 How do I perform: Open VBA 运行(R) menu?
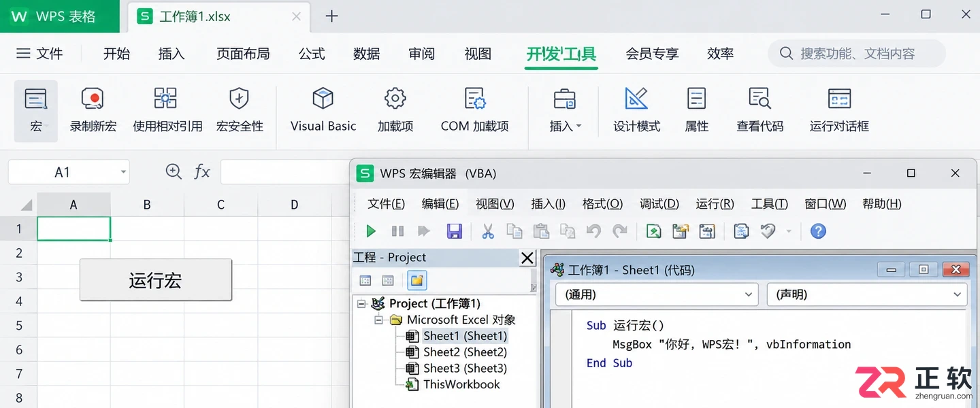pos(715,204)
